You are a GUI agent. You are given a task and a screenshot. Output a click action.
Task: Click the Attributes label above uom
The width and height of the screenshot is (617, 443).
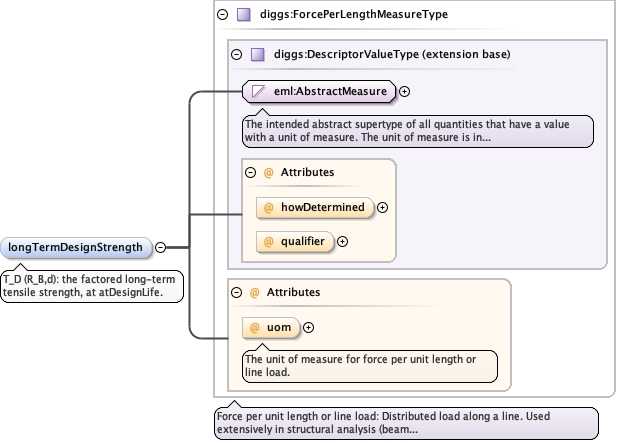pyautogui.click(x=294, y=292)
